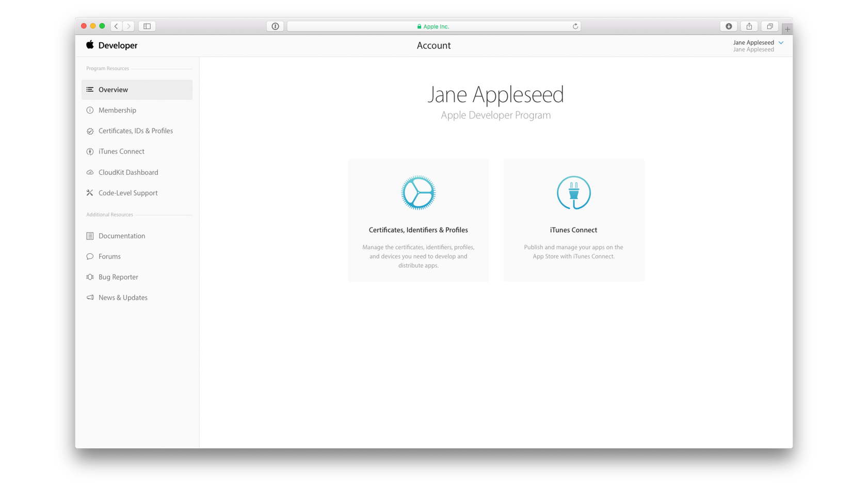Open Forums from Additional Resources

109,256
